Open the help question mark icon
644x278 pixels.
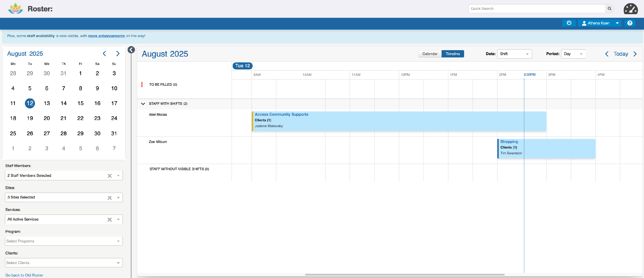630,23
